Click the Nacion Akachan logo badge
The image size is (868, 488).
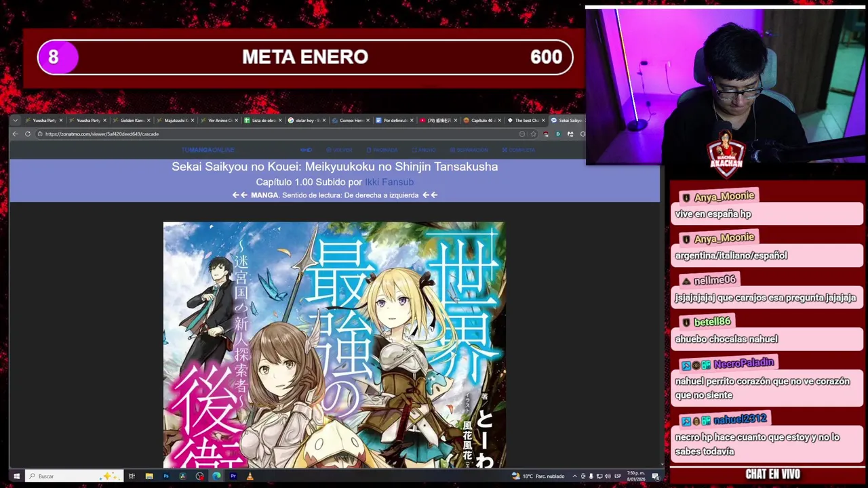click(x=726, y=154)
